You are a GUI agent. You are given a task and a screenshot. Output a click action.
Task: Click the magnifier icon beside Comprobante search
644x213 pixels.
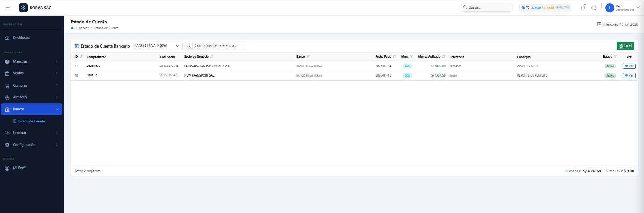click(189, 46)
